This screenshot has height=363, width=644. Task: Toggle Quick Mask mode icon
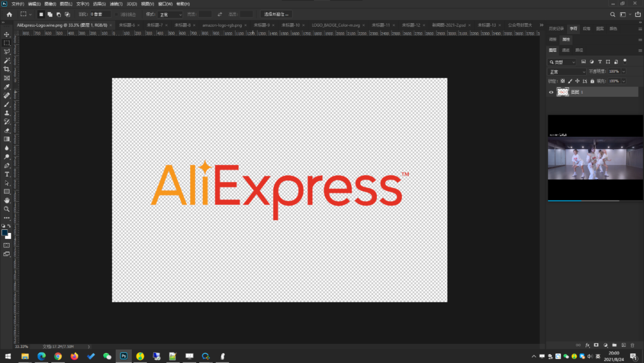(x=7, y=245)
